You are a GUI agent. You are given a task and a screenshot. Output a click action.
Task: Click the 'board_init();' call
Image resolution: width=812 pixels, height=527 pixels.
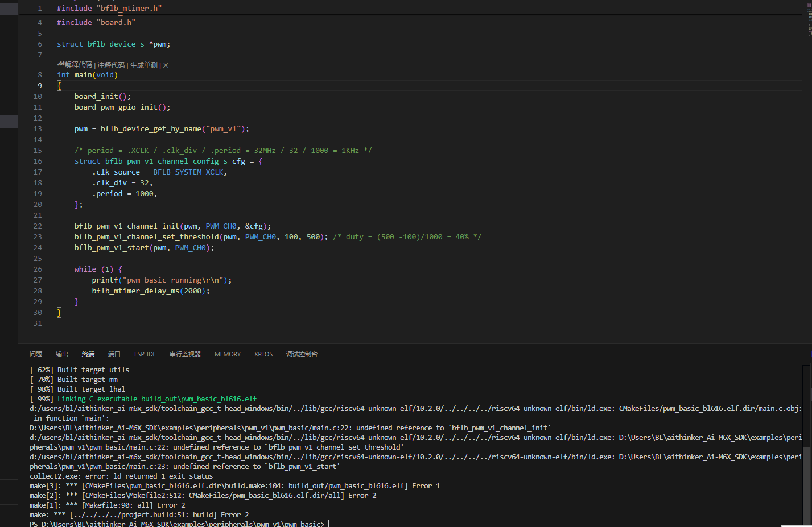pyautogui.click(x=102, y=97)
